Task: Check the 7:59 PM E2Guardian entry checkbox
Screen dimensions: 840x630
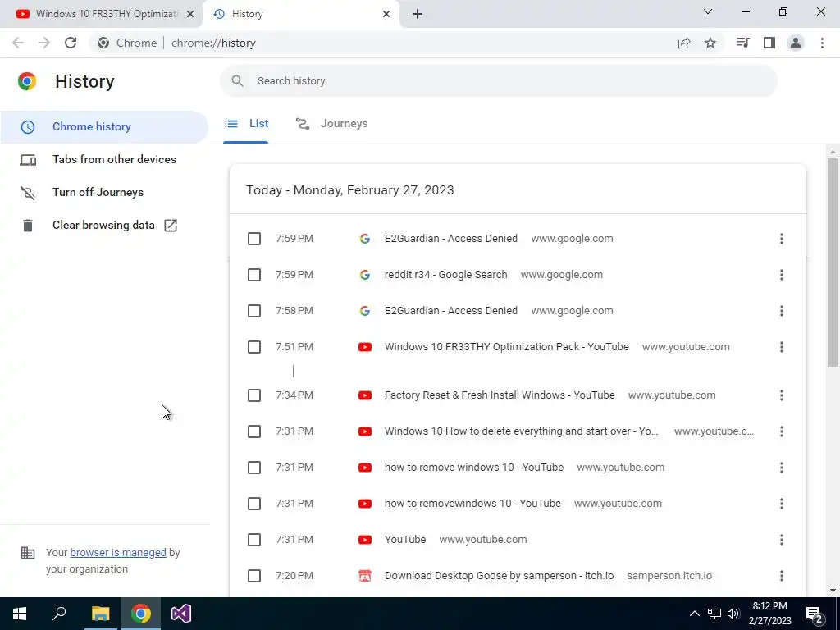Action: [254, 239]
